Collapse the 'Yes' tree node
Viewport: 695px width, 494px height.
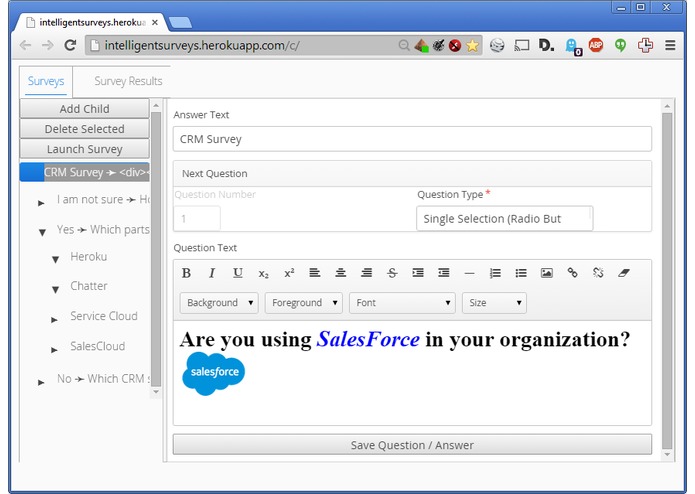[x=42, y=232]
